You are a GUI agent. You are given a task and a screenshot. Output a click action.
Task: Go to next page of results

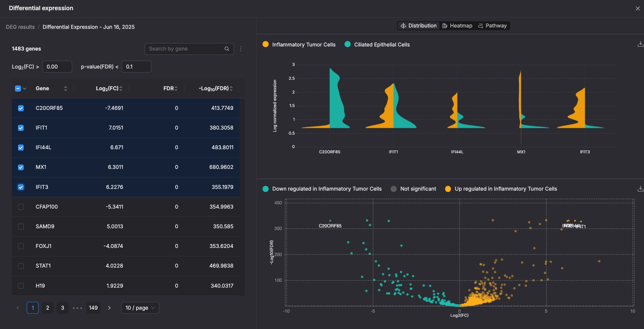pyautogui.click(x=109, y=308)
